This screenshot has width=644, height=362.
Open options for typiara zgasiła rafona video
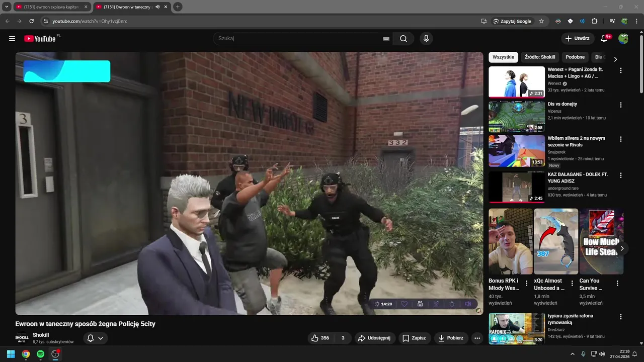click(x=620, y=317)
